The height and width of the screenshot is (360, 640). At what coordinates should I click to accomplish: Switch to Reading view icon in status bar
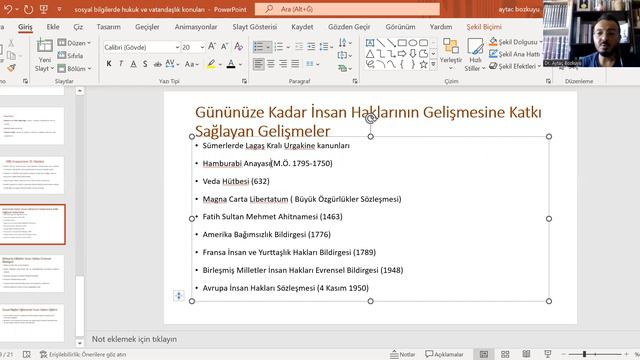tap(527, 354)
